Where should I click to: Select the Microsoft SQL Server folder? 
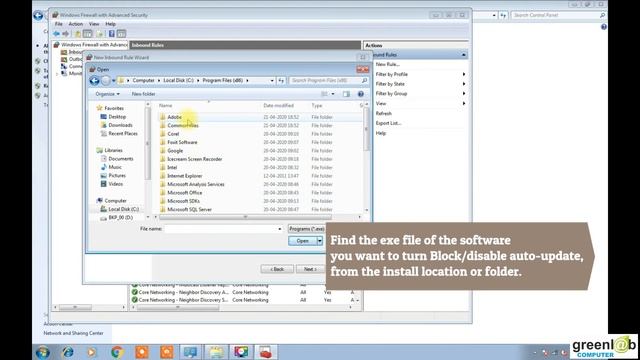[189, 209]
